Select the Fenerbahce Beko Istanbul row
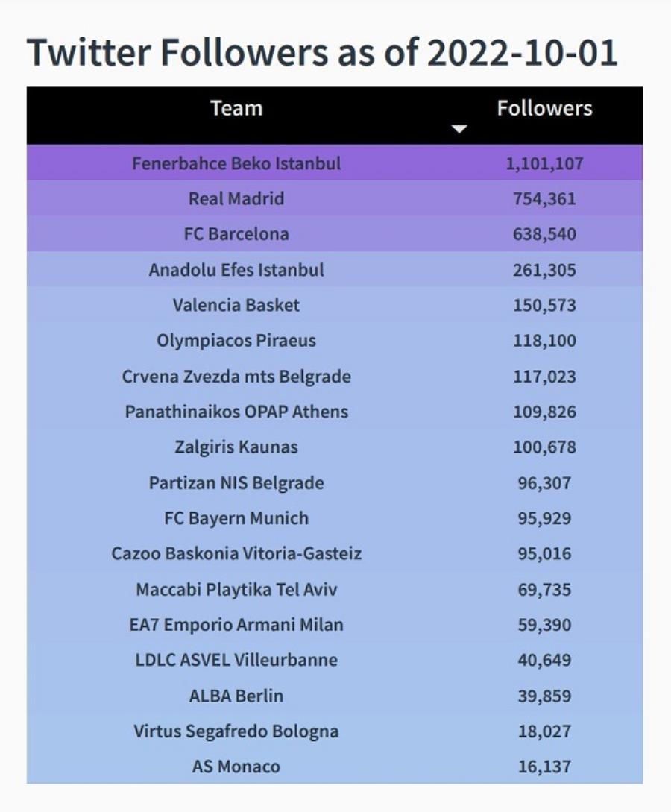The height and width of the screenshot is (812, 671). tap(335, 163)
